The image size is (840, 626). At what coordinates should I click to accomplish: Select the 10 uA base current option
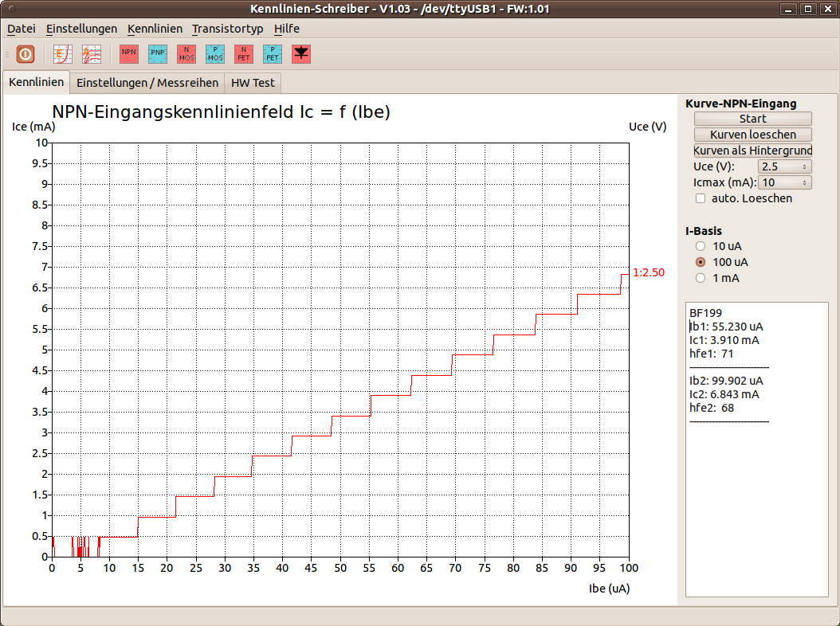pos(701,246)
